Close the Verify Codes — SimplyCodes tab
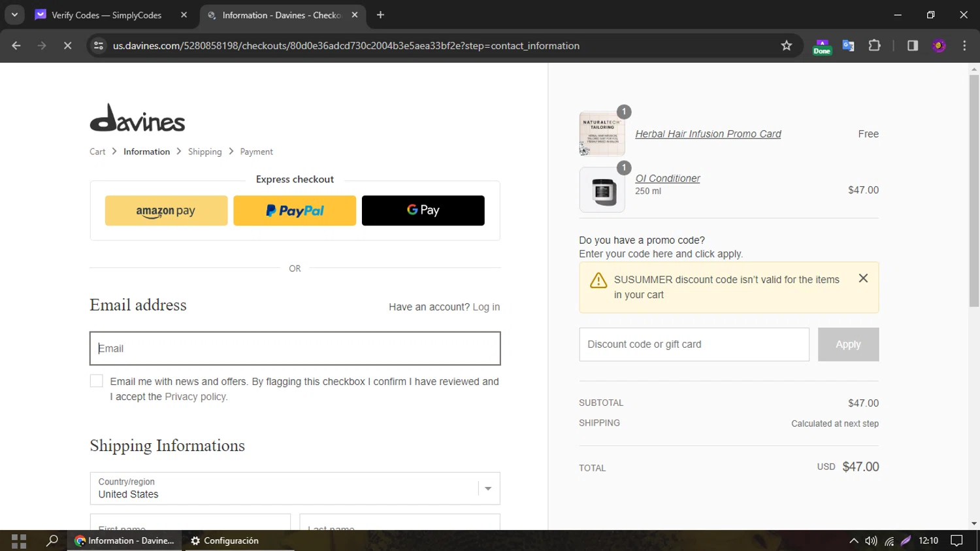980x551 pixels. [184, 15]
